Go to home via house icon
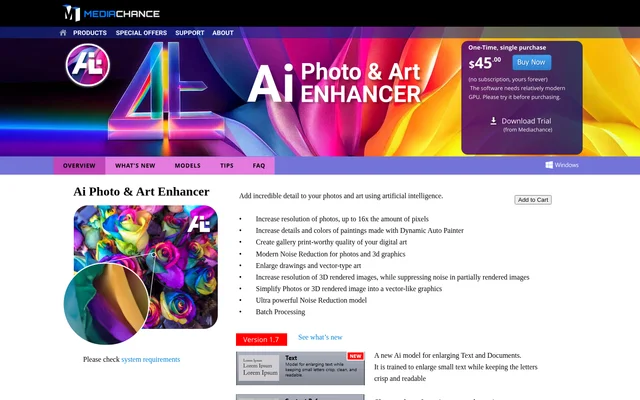 coord(63,33)
